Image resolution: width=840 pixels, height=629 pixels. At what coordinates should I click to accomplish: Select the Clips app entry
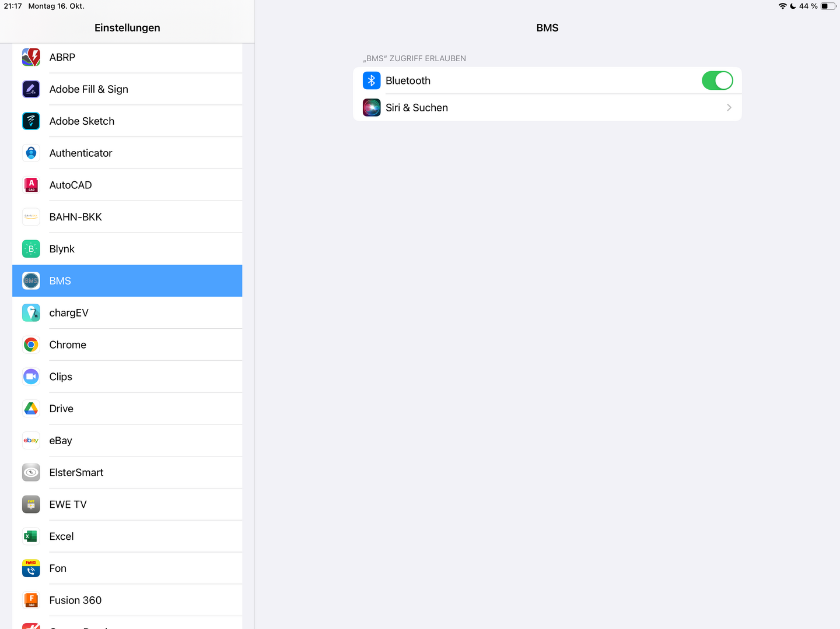[127, 377]
